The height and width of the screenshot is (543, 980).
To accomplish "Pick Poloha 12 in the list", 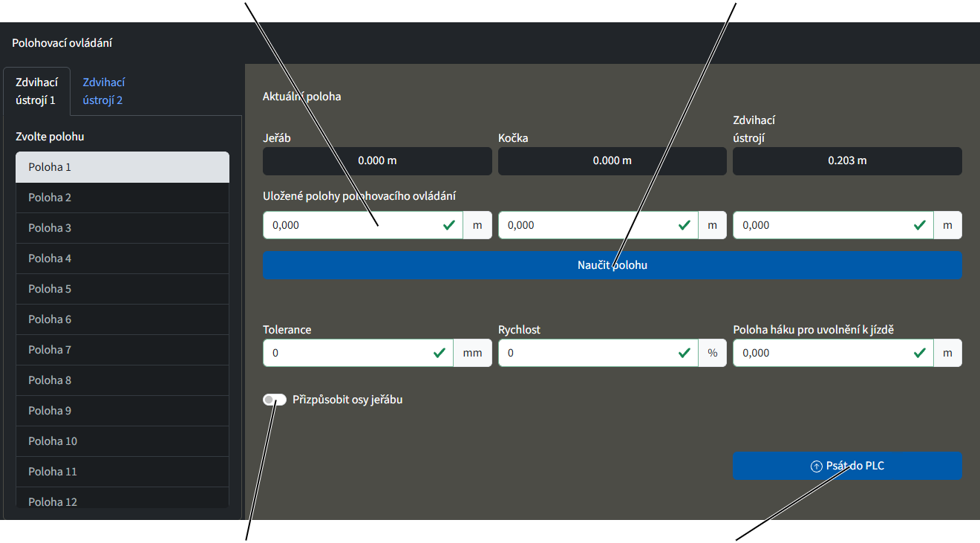I will tap(122, 498).
